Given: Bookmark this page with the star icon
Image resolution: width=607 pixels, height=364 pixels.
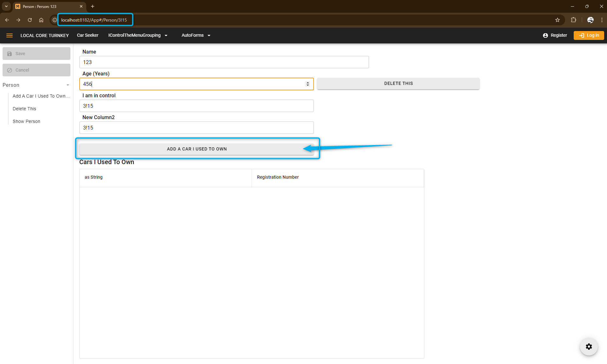Looking at the screenshot, I should point(558,20).
